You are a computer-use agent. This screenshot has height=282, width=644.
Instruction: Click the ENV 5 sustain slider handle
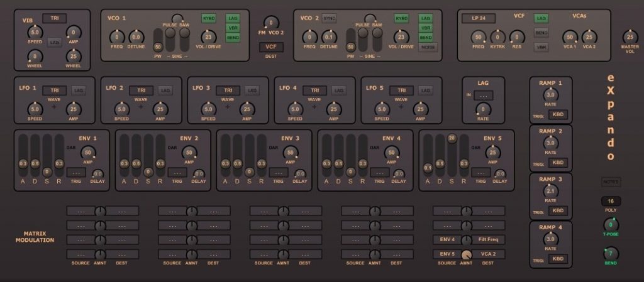[x=452, y=139]
